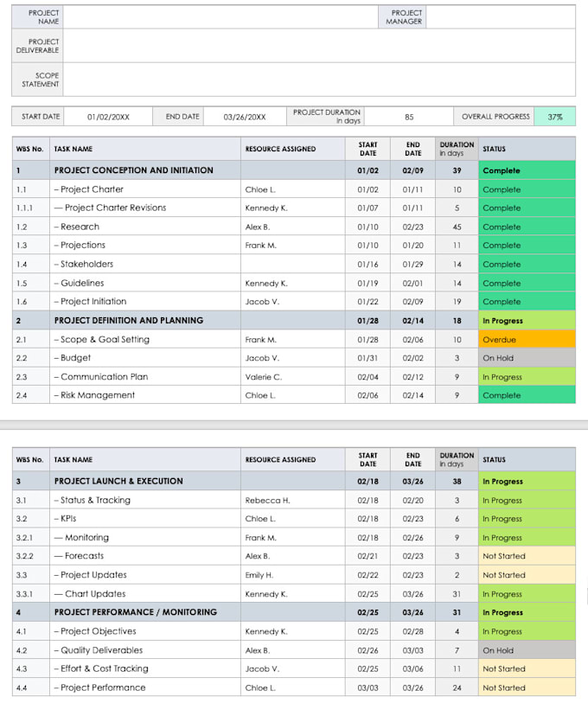The height and width of the screenshot is (716, 588).
Task: Click the On Hold status for Budget
Action: coord(527,358)
